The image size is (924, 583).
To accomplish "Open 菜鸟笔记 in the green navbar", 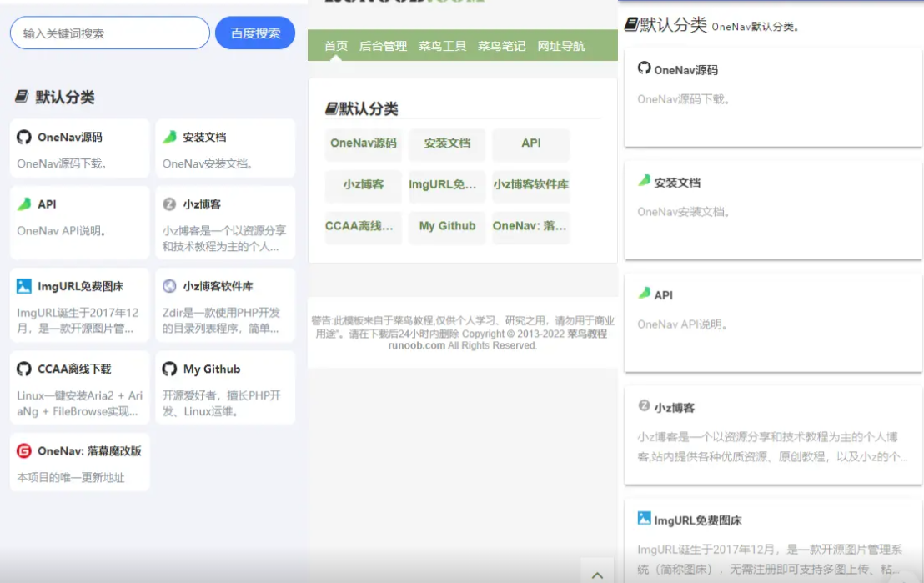I will 501,46.
